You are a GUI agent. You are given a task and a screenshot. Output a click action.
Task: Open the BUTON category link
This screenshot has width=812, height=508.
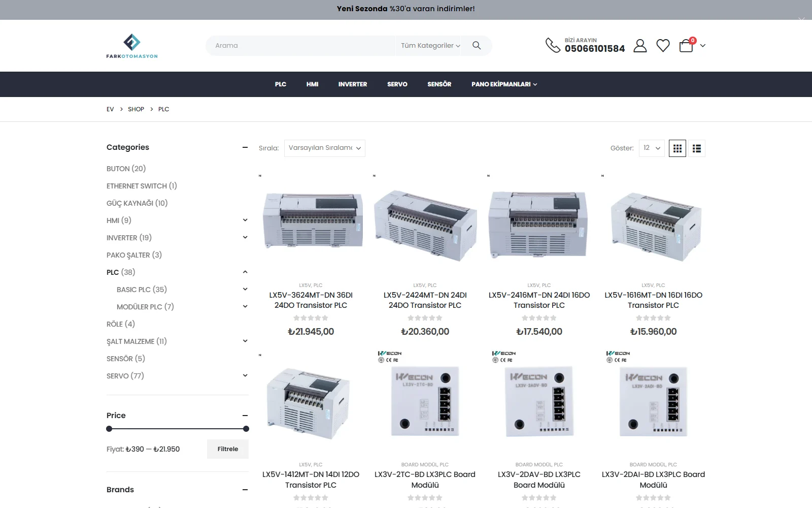(126, 169)
